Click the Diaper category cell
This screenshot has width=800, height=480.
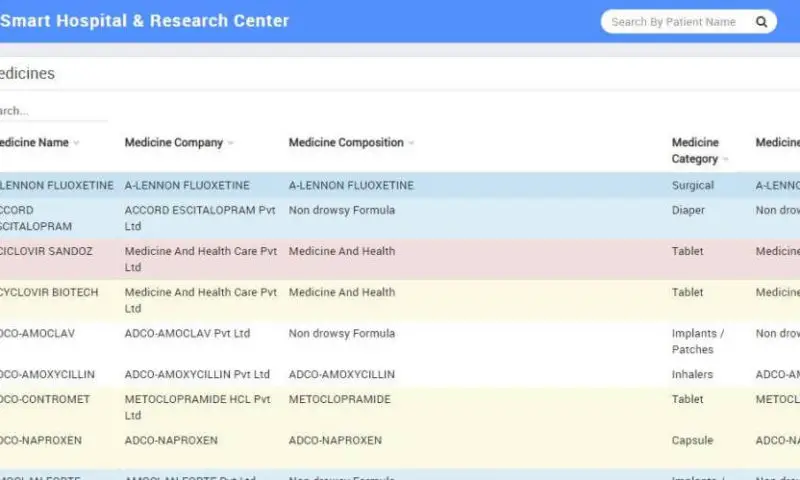[688, 210]
